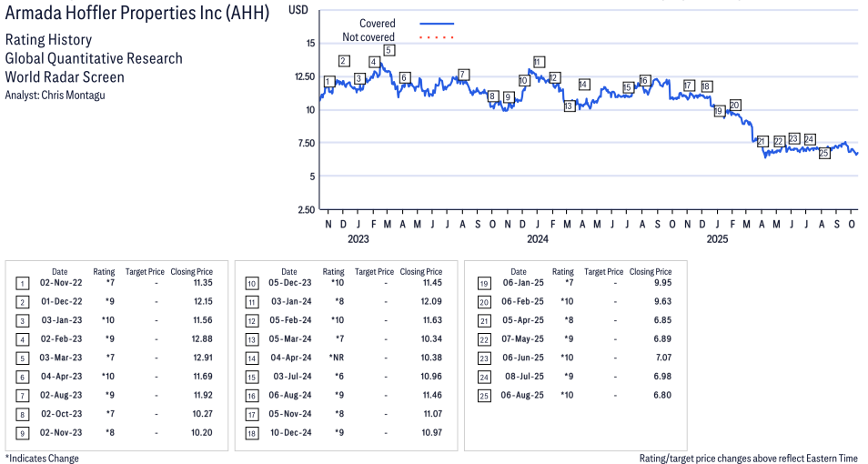This screenshot has width=868, height=464.
Task: Click the red dotted Not covered legend sample
Action: click(x=437, y=37)
